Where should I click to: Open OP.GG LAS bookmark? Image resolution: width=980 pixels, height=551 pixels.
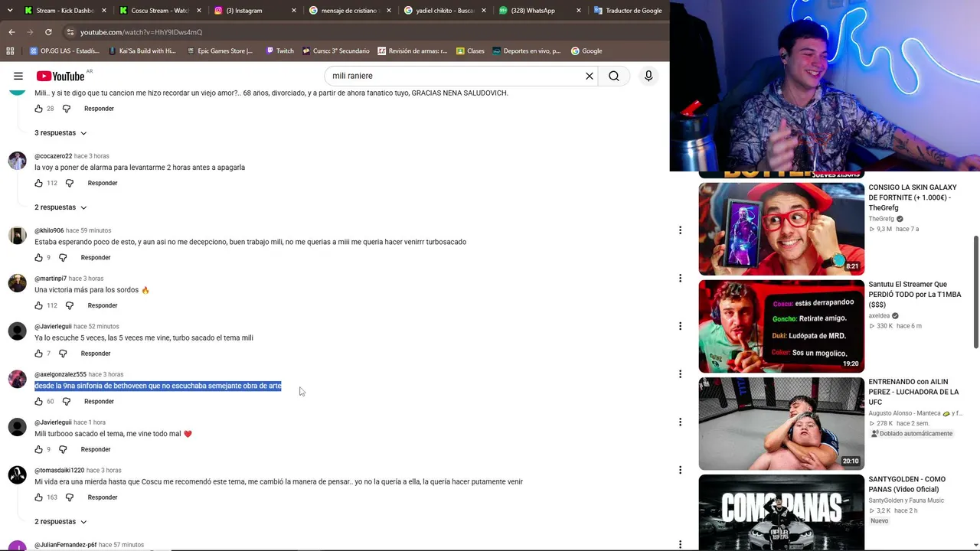click(64, 51)
